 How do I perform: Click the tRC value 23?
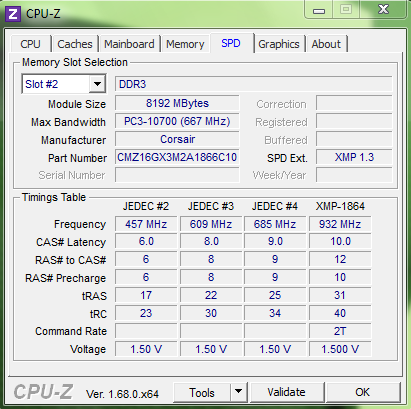[146, 313]
